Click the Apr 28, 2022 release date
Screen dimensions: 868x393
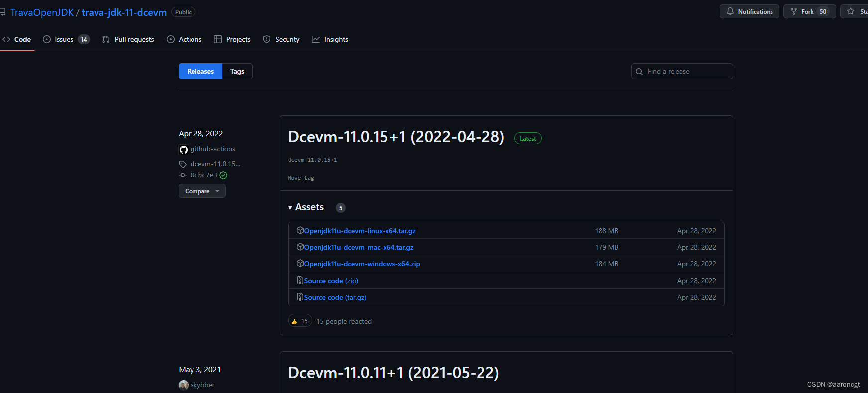[x=201, y=133]
